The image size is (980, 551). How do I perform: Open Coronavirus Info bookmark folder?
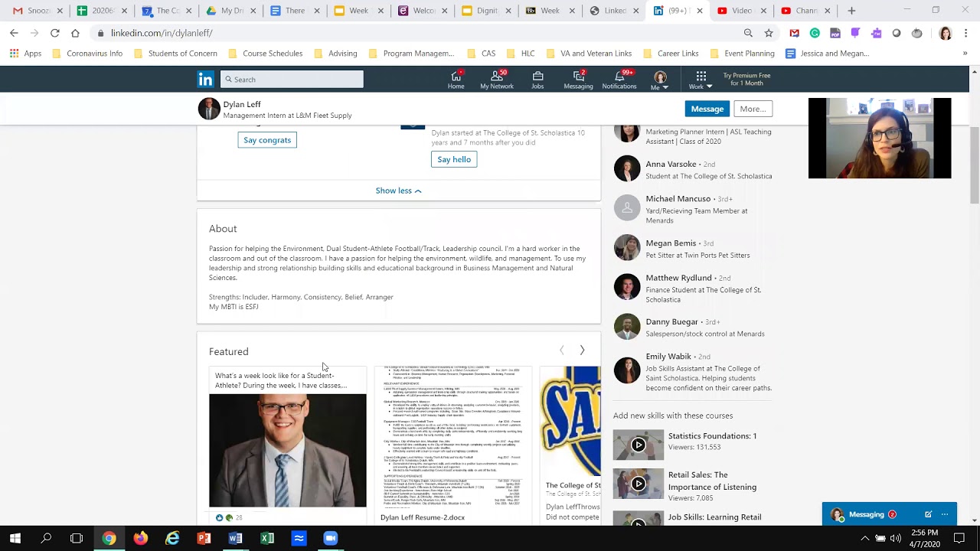(x=87, y=54)
